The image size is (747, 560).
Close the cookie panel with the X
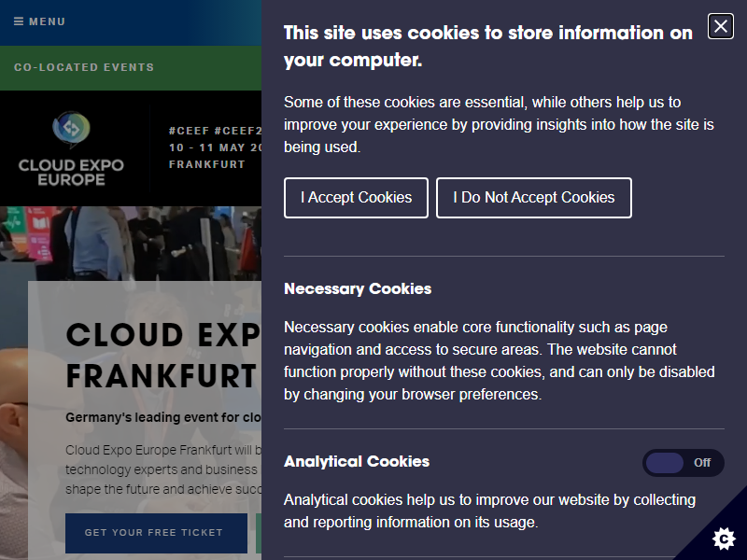tap(720, 26)
